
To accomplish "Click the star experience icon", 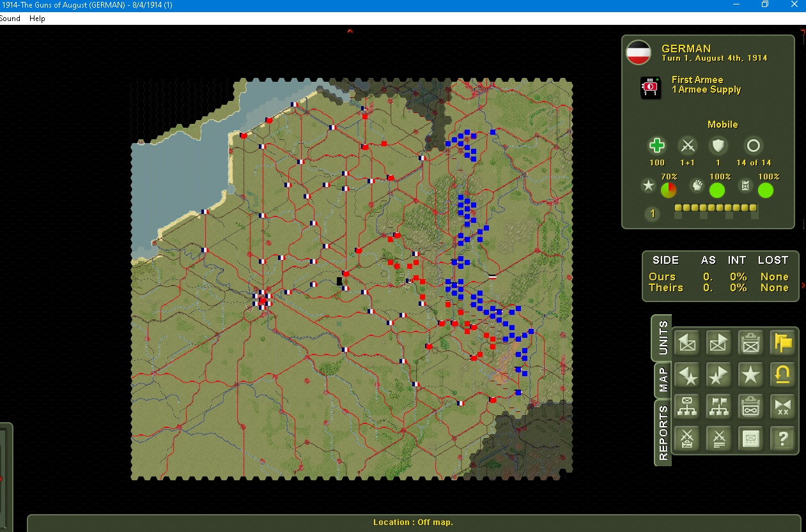I will click(649, 186).
